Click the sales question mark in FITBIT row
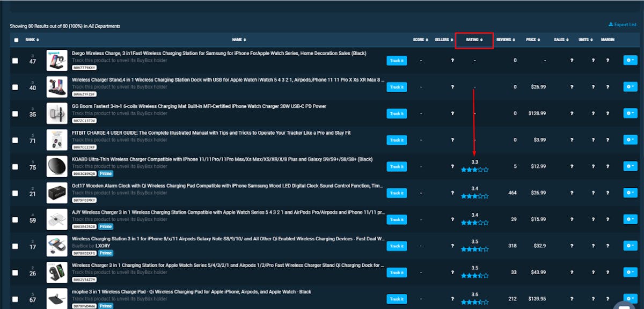Image resolution: width=644 pixels, height=309 pixels. [572, 140]
